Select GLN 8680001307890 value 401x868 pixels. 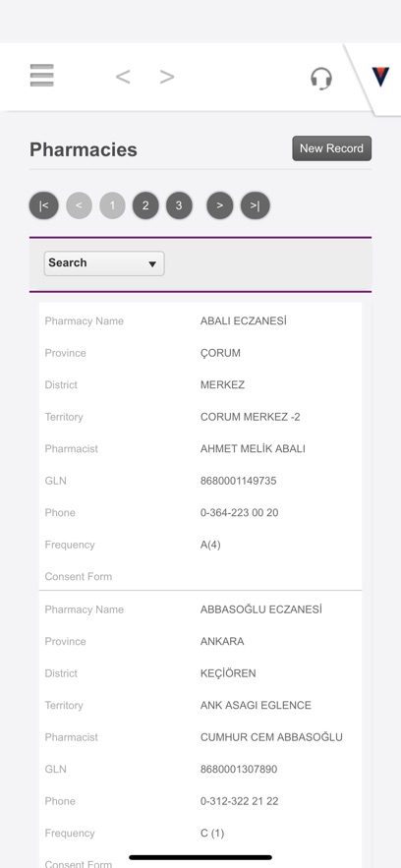coord(239,769)
